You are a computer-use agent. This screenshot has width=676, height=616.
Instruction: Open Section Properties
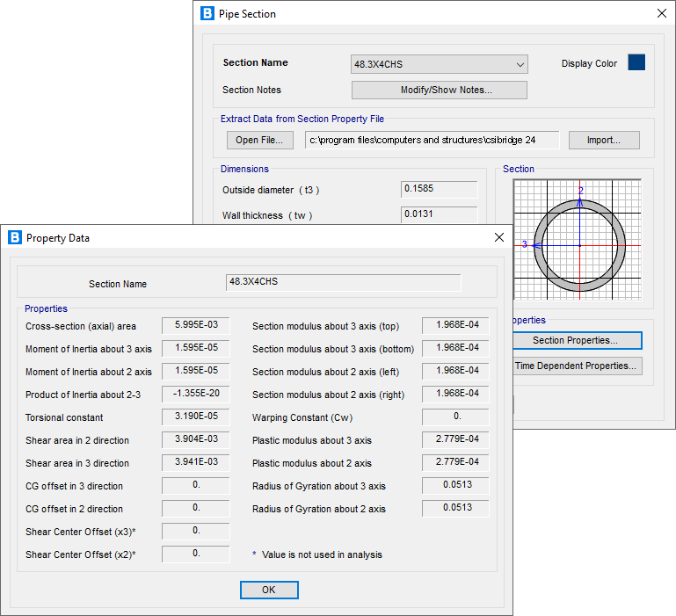point(576,340)
